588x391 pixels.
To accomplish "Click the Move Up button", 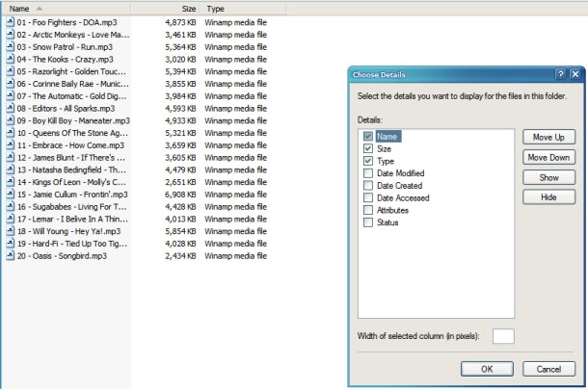I will click(x=548, y=137).
